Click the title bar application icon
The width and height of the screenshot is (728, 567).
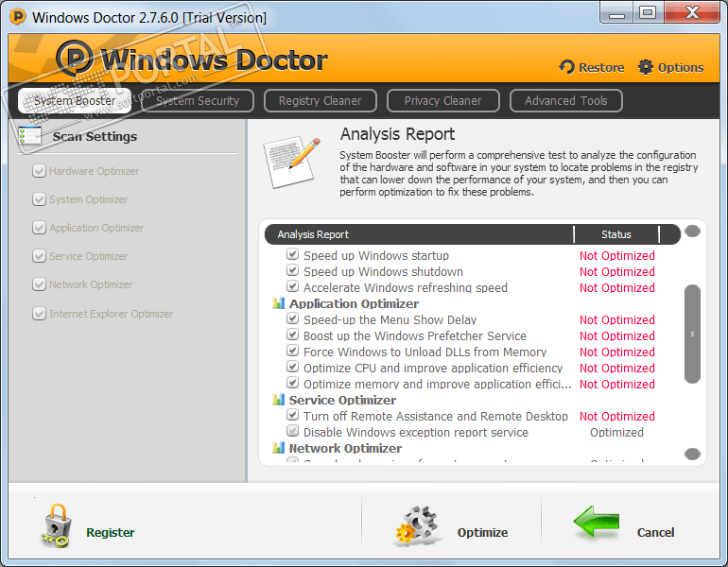point(18,17)
